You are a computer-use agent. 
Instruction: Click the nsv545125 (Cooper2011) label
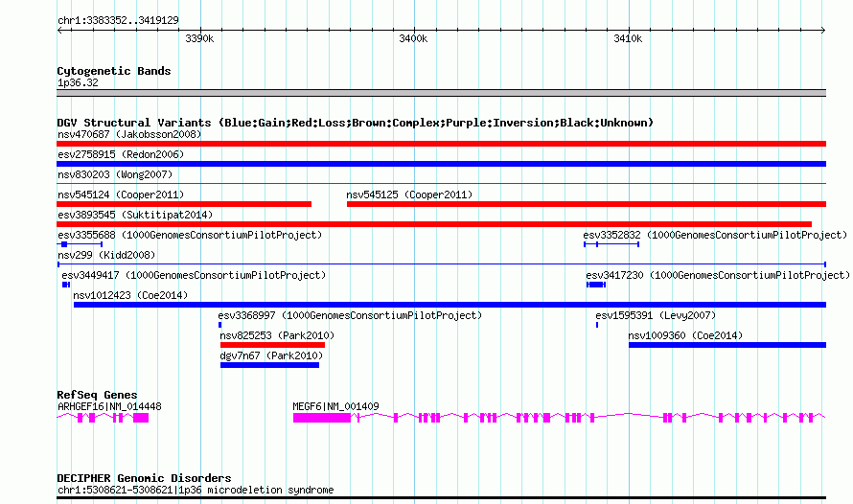coord(409,195)
